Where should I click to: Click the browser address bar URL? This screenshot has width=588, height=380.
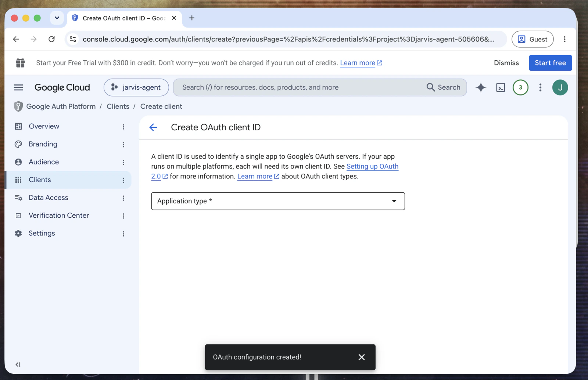(x=288, y=39)
